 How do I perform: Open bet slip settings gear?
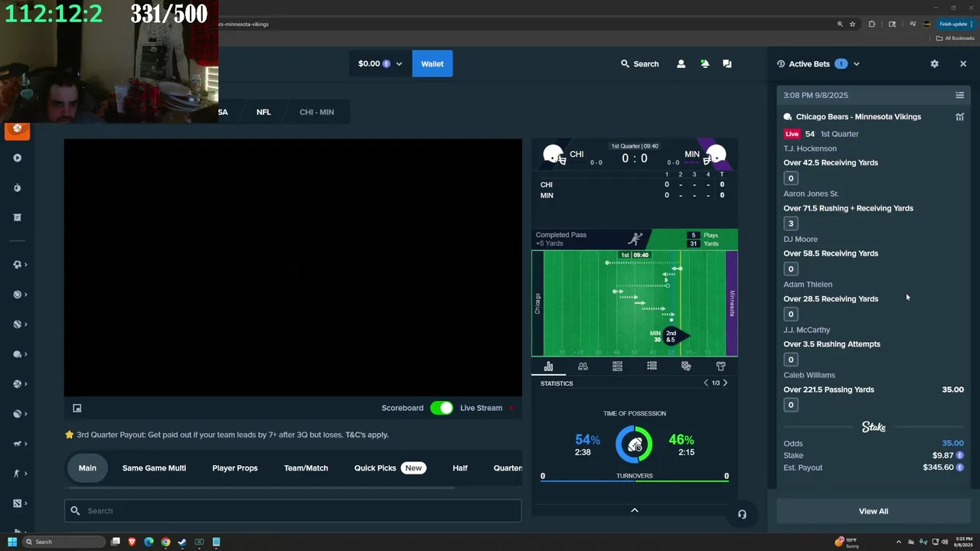934,64
